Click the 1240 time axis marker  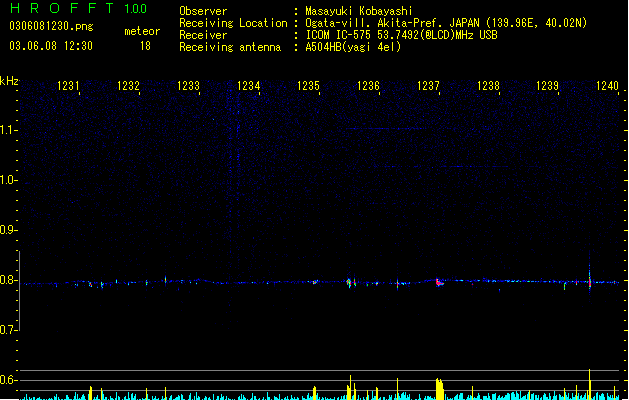point(607,86)
